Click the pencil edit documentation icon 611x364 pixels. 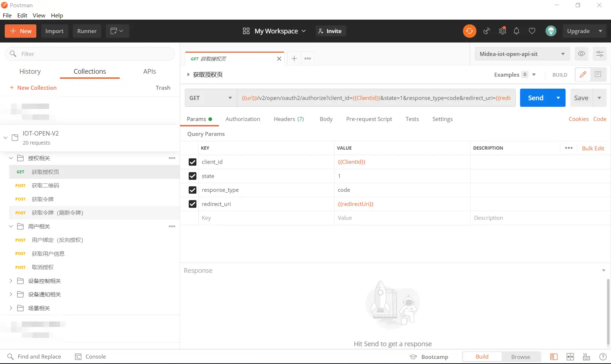tap(583, 74)
